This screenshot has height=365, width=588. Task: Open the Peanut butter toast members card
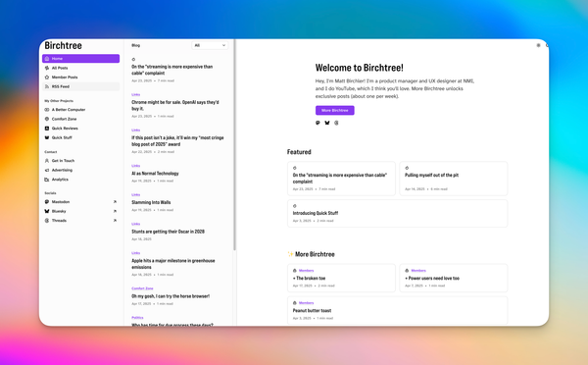[398, 310]
